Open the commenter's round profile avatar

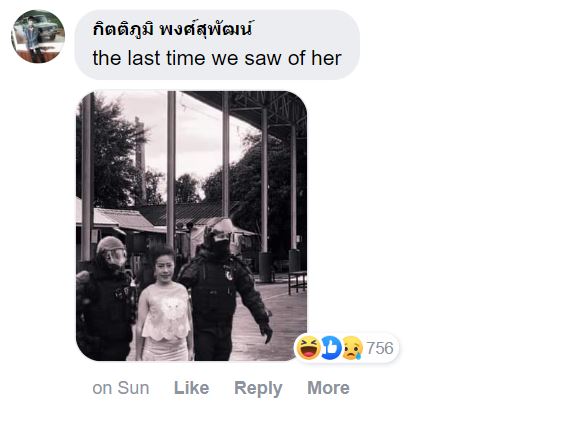coord(38,36)
